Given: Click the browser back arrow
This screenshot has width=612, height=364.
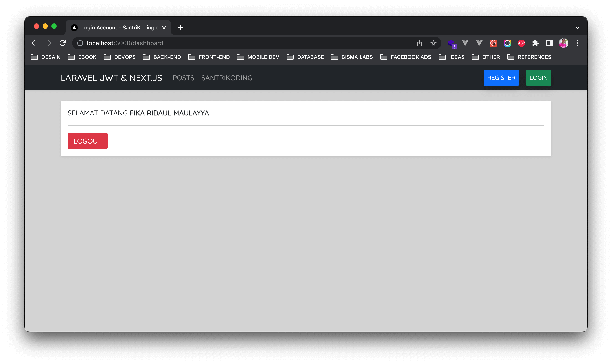Looking at the screenshot, I should coord(34,43).
